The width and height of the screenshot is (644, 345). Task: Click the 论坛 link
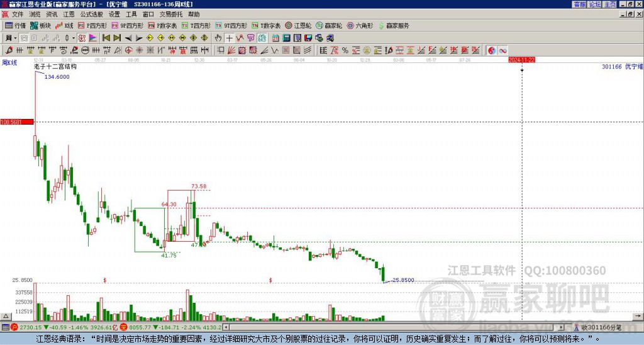[595, 4]
